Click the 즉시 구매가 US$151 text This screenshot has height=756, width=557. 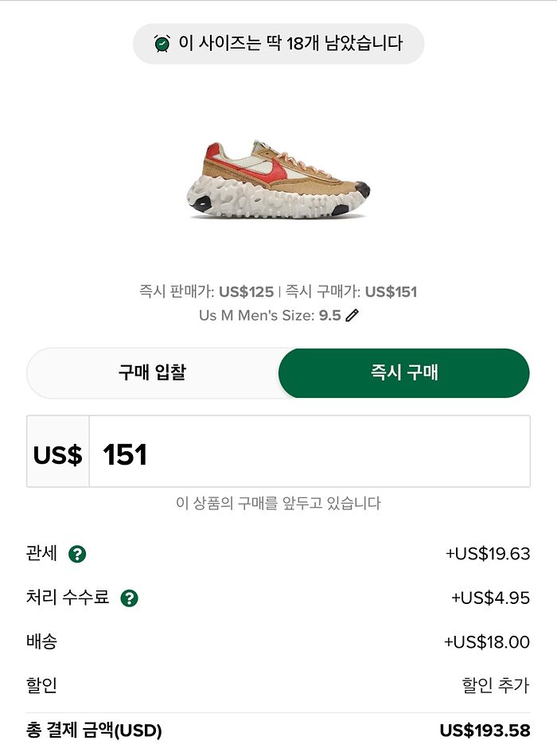[351, 291]
